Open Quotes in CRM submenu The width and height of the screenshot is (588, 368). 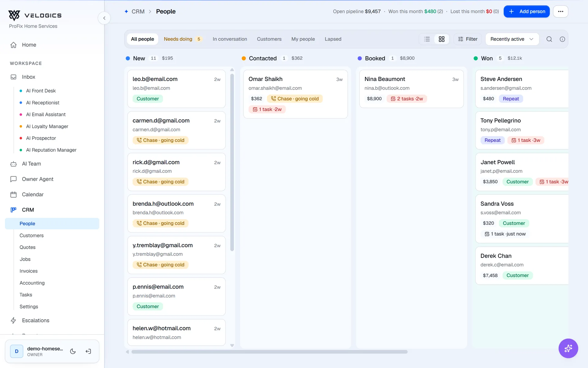pyautogui.click(x=28, y=247)
